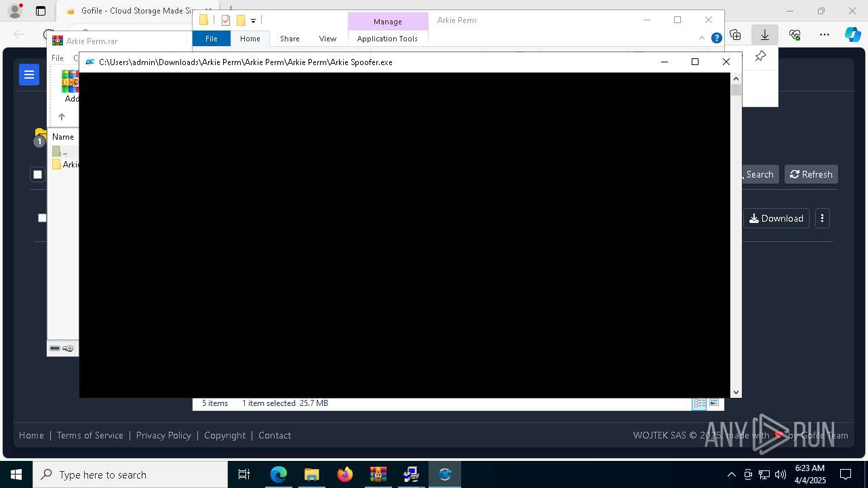The height and width of the screenshot is (488, 868).
Task: Switch Explorer to details view icon
Action: tap(699, 403)
